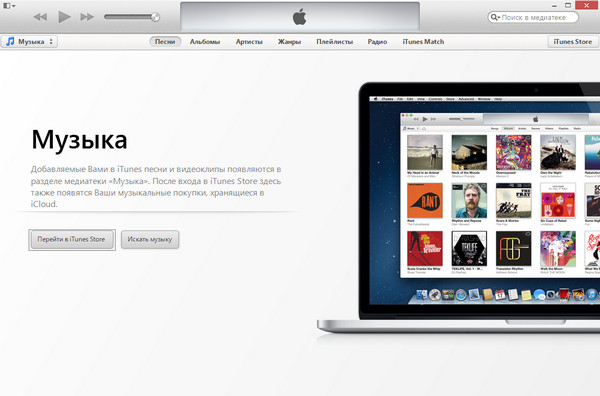Skip forward with the fast-forward button
The image size is (600, 396).
(87, 17)
